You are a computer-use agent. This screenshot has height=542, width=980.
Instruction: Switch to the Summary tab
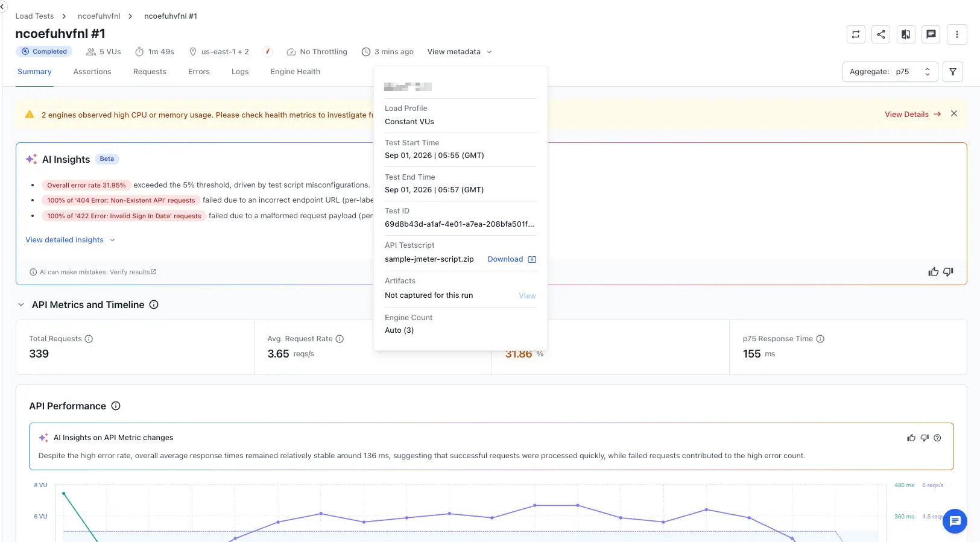pos(34,72)
